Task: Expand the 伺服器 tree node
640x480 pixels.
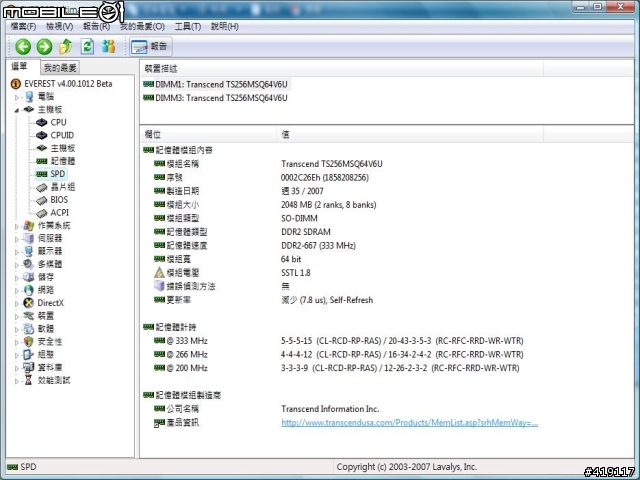Action: pyautogui.click(x=17, y=239)
